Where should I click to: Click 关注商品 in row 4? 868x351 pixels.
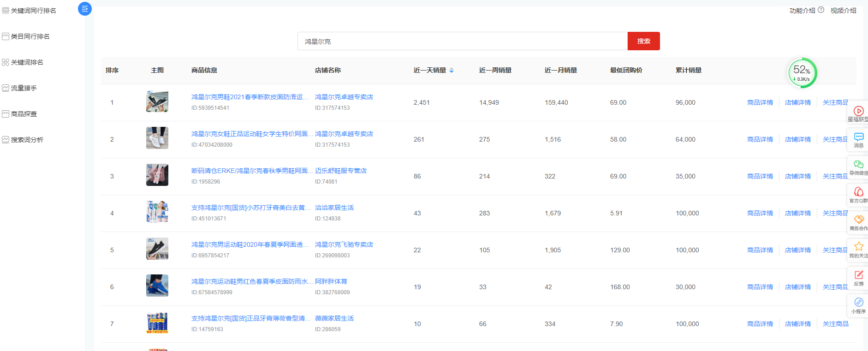pos(835,213)
